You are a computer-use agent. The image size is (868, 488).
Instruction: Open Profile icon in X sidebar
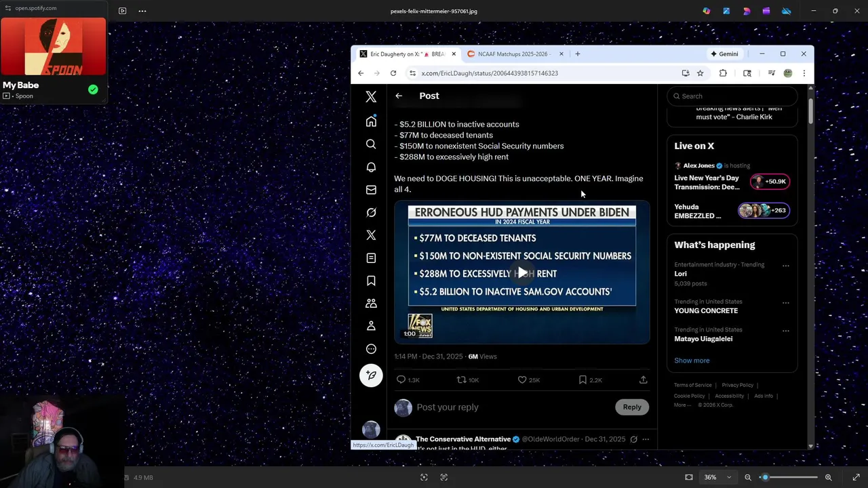(x=371, y=326)
